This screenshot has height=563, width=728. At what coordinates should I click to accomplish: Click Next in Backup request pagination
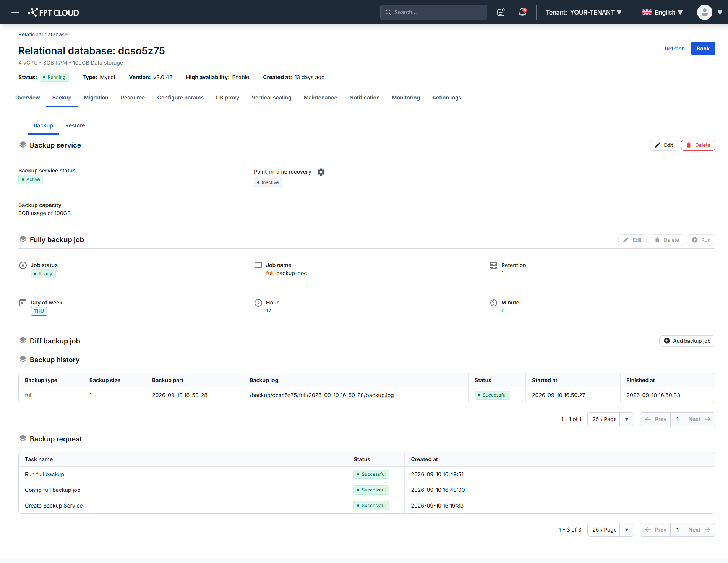point(699,530)
